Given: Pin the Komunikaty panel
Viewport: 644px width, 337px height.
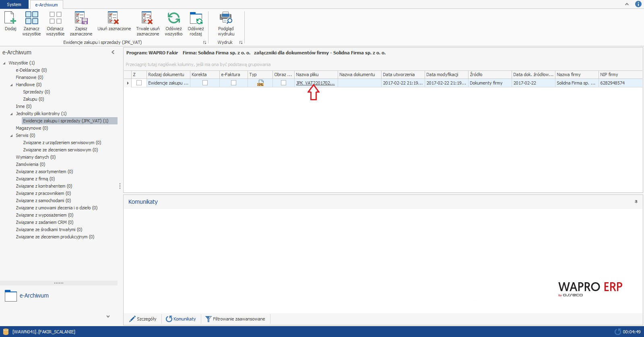Looking at the screenshot, I should (x=636, y=202).
